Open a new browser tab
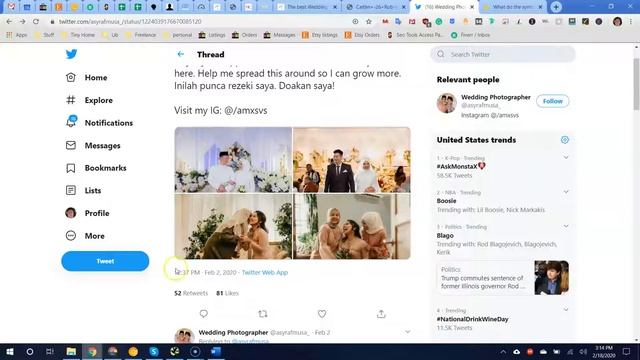640x360 pixels. click(x=556, y=7)
